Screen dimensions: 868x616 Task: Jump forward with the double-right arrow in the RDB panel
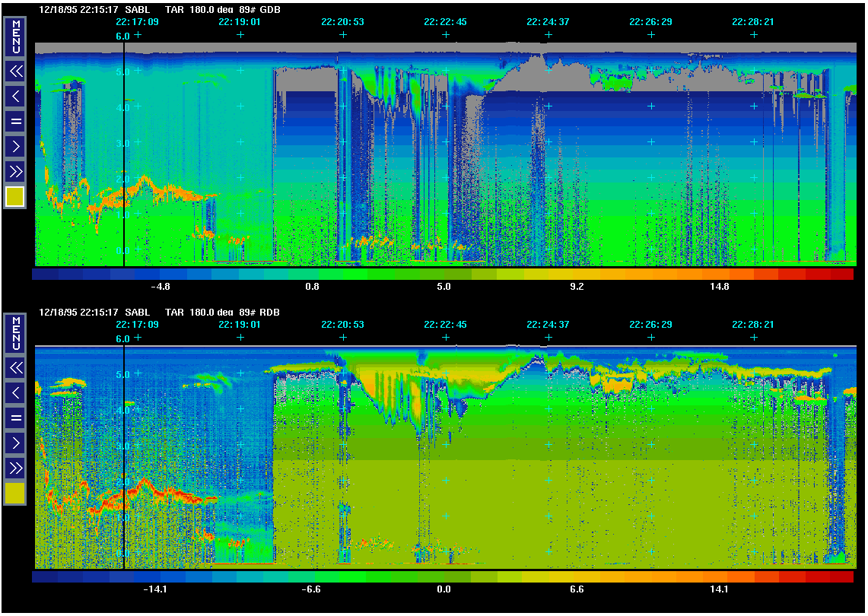[15, 467]
